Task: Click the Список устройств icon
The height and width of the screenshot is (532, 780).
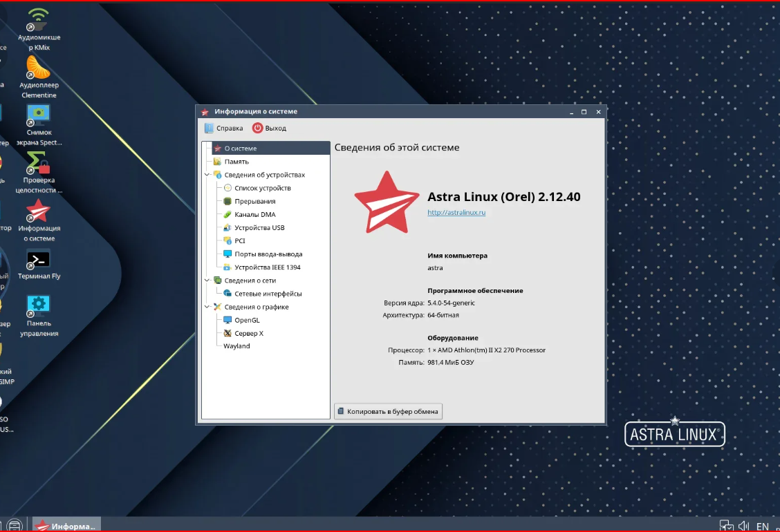Action: pos(228,188)
